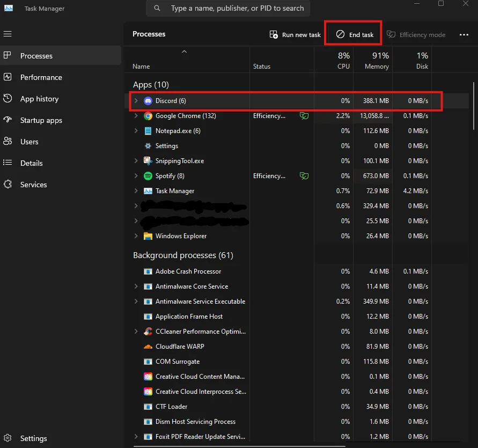Click the COM Surrogate icon
Viewport: 478px width, 448px height.
[148, 362]
